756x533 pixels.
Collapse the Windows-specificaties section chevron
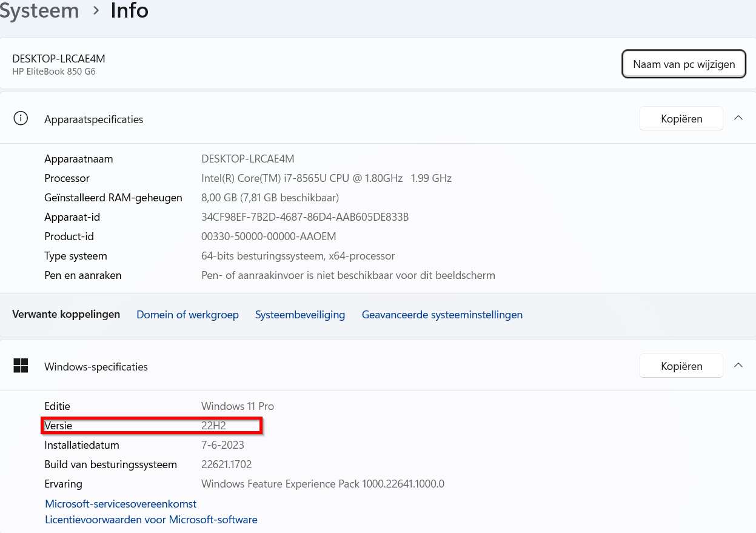pos(738,365)
